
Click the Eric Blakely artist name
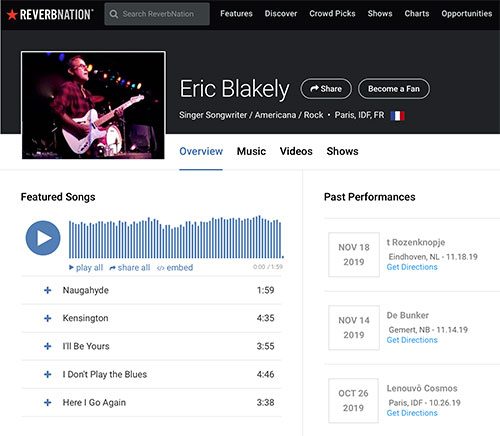(234, 89)
